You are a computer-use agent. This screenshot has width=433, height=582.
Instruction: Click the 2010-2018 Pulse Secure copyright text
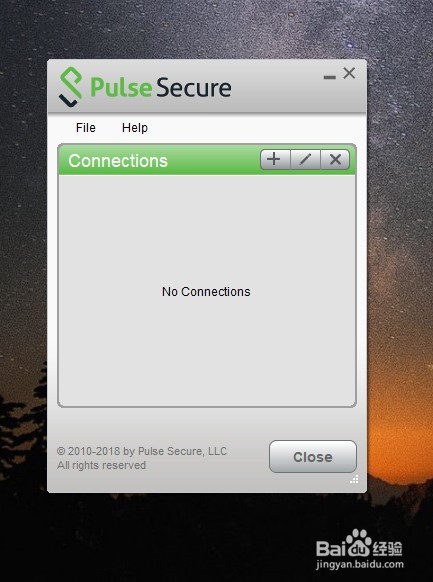point(142,451)
